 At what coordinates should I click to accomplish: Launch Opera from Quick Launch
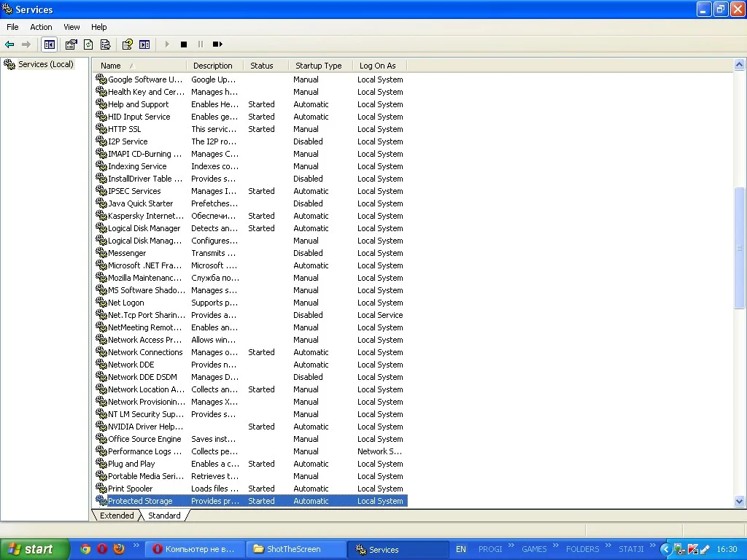tap(102, 549)
